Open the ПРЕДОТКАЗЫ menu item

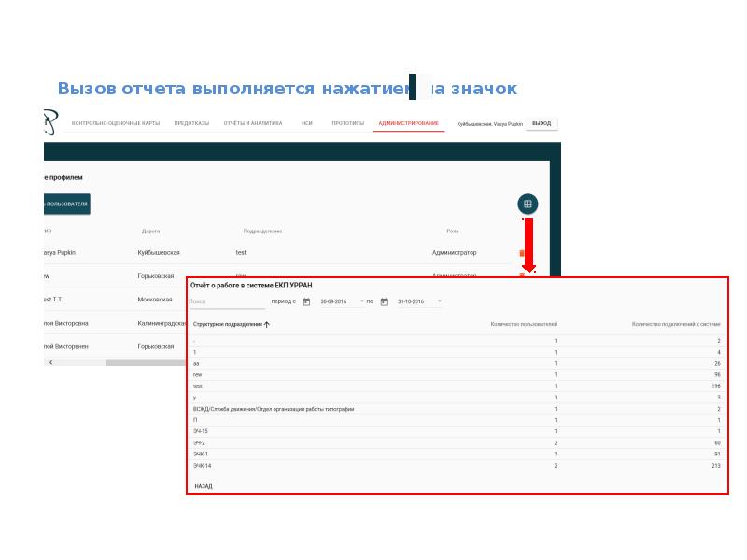(191, 123)
